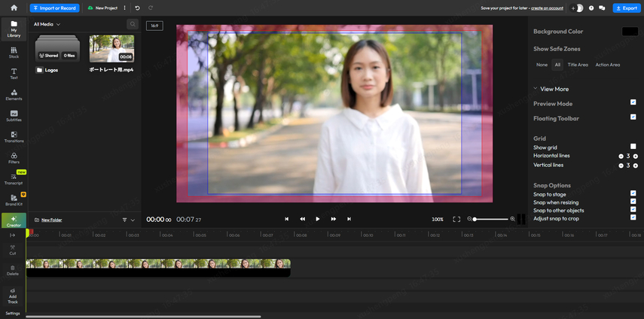This screenshot has height=319, width=644.
Task: Open the Creator tool
Action: tap(14, 220)
